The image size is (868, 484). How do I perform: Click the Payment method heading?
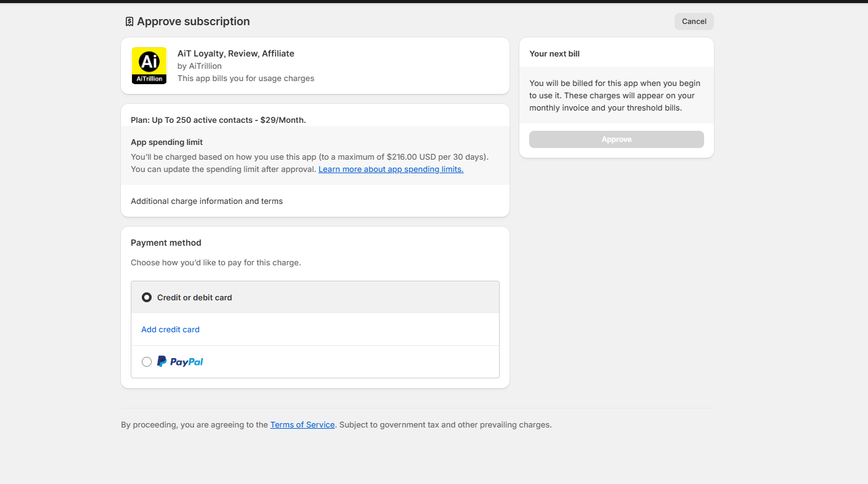tap(166, 243)
